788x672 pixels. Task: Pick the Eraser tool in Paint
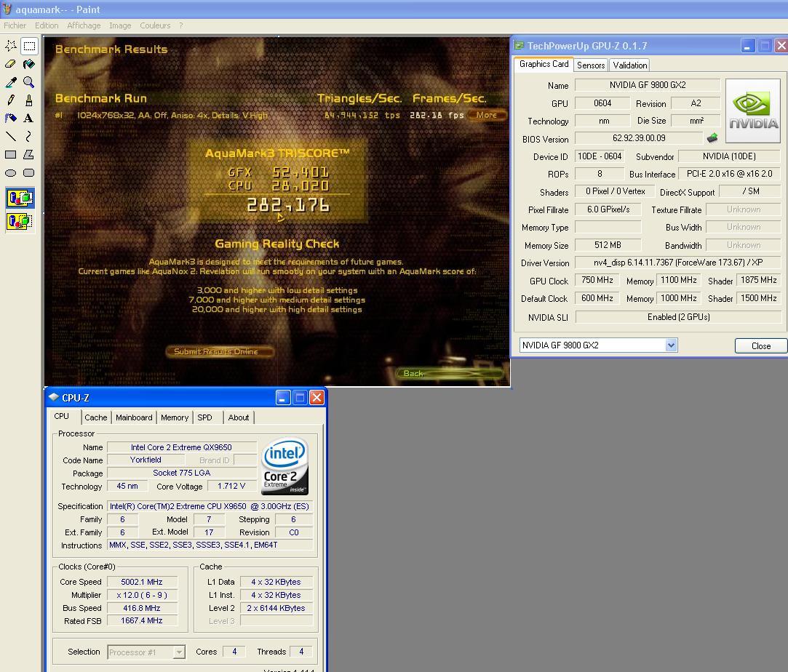point(11,64)
